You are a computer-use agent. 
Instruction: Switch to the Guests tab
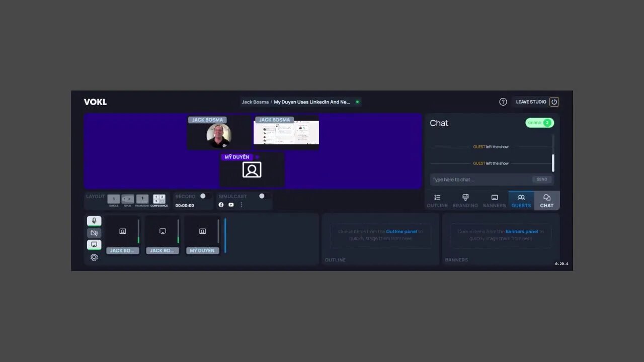(521, 201)
